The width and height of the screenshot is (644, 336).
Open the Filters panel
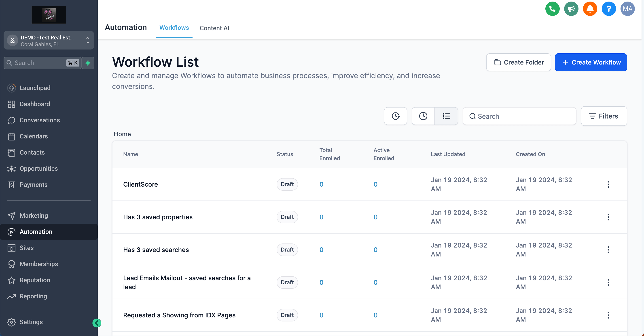604,116
